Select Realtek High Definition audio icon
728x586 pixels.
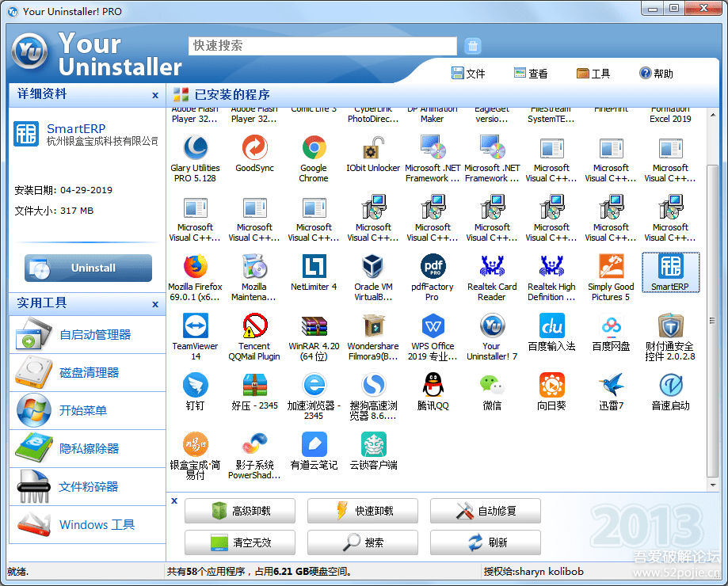[x=551, y=266]
